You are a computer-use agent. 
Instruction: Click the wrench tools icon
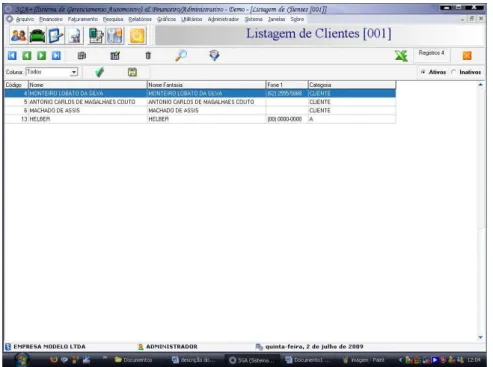coord(115,36)
